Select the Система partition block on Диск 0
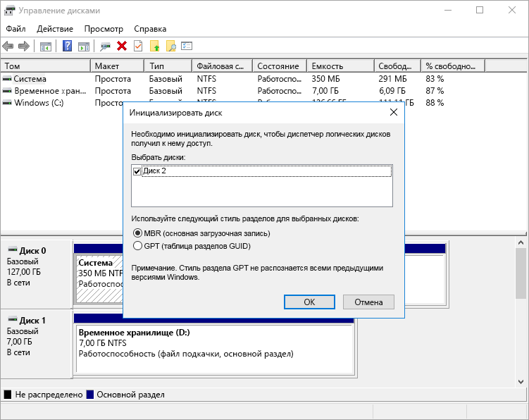 pyautogui.click(x=99, y=278)
